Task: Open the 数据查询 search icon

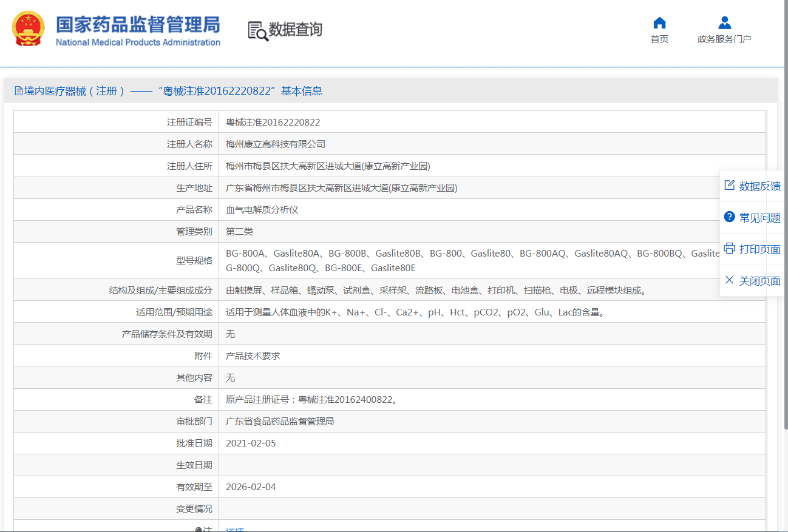Action: [x=258, y=30]
